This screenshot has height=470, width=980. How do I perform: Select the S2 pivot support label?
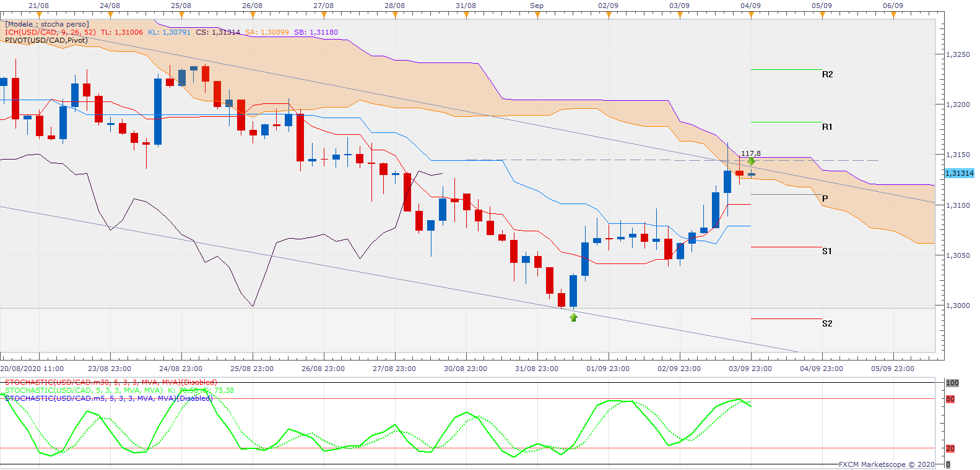[827, 323]
